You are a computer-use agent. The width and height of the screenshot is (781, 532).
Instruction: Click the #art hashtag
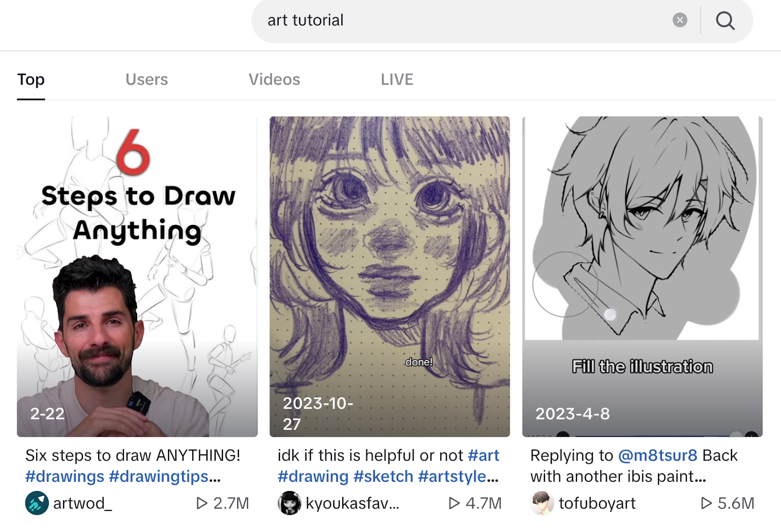(483, 455)
